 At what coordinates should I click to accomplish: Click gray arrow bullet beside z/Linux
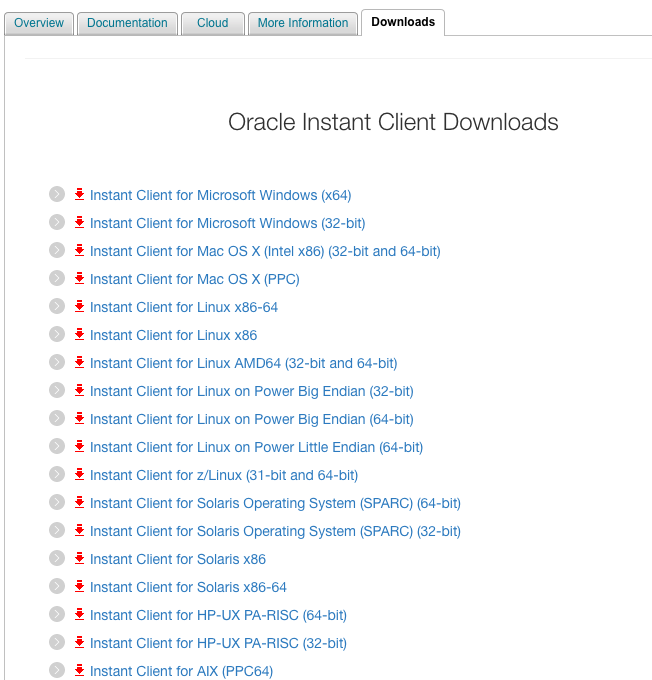click(x=57, y=474)
